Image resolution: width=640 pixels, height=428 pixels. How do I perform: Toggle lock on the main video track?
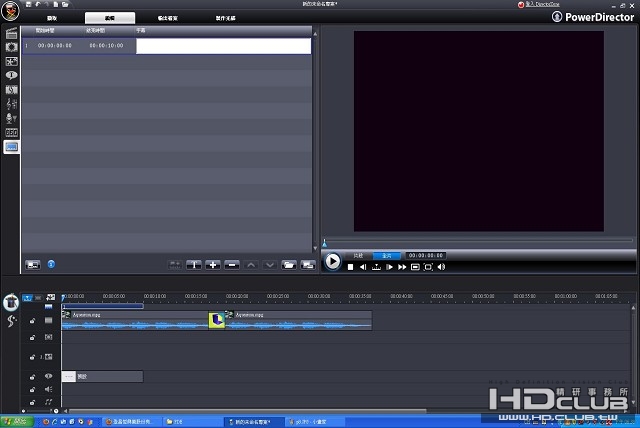33,321
